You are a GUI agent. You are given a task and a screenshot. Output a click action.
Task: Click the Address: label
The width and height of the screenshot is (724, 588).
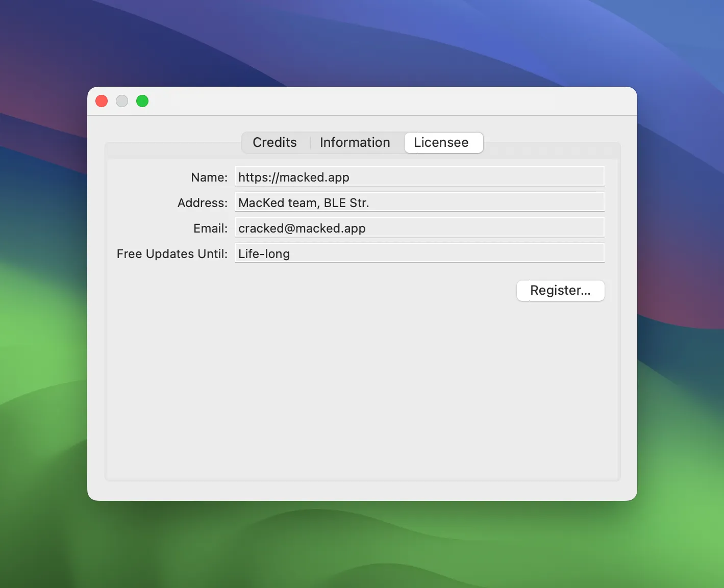pyautogui.click(x=202, y=202)
